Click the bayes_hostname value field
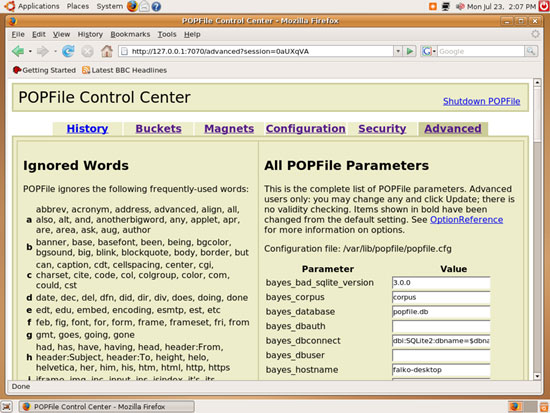Viewport: 550px width, 413px height. tap(441, 370)
